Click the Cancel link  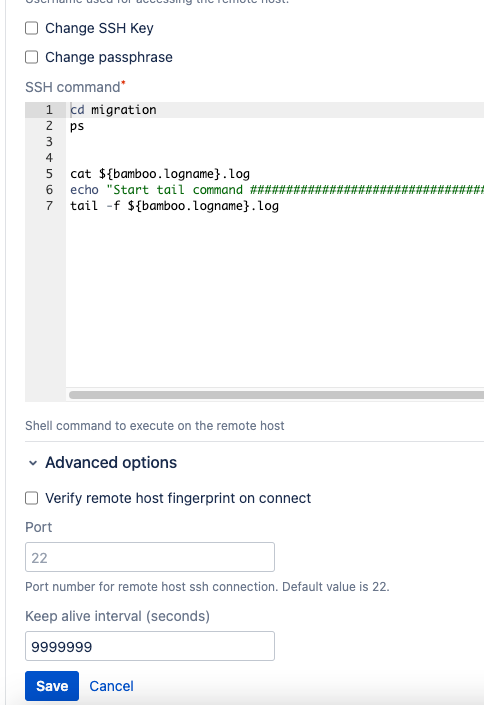[111, 686]
